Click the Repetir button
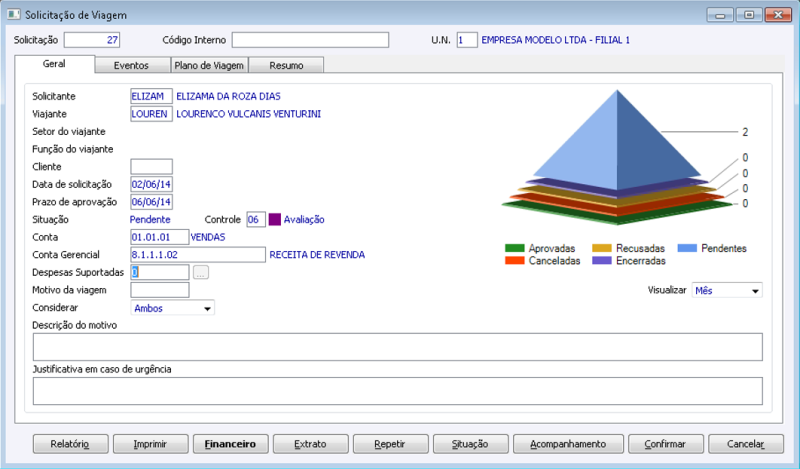800x469 pixels. 391,444
